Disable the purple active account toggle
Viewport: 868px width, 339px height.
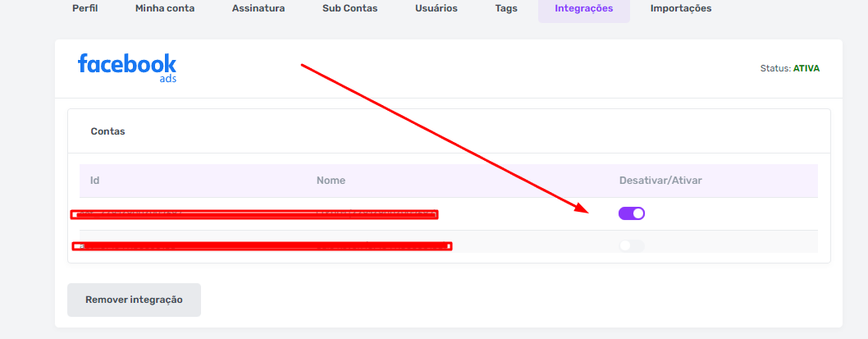[632, 213]
